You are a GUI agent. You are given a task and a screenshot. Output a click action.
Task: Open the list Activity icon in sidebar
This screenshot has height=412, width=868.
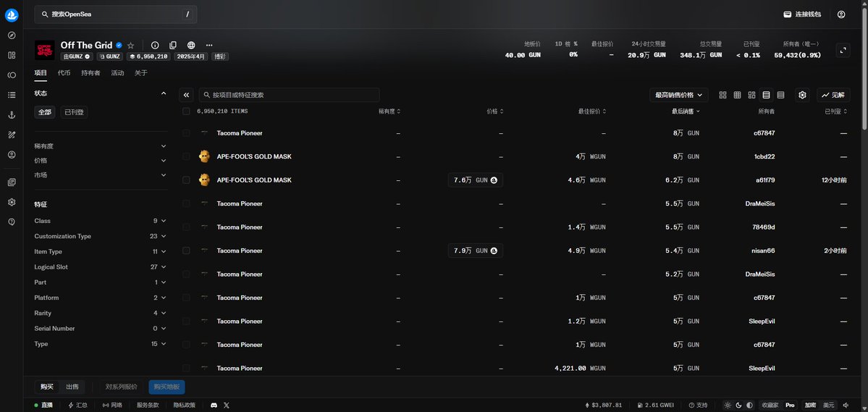tap(12, 96)
